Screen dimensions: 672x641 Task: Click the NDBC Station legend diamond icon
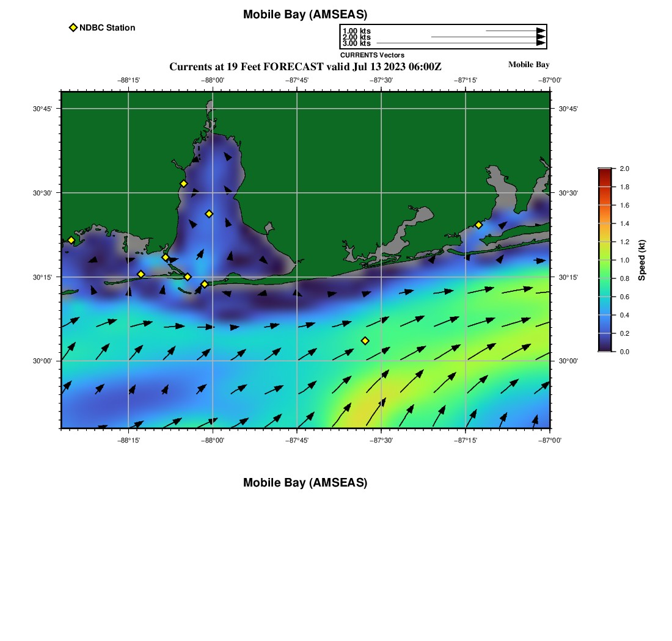tap(73, 27)
